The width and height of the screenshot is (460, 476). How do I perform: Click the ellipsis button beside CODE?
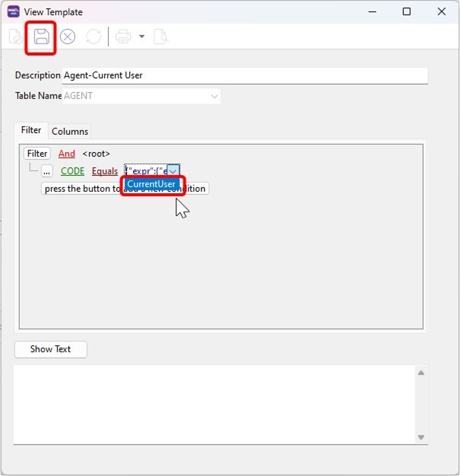click(47, 171)
